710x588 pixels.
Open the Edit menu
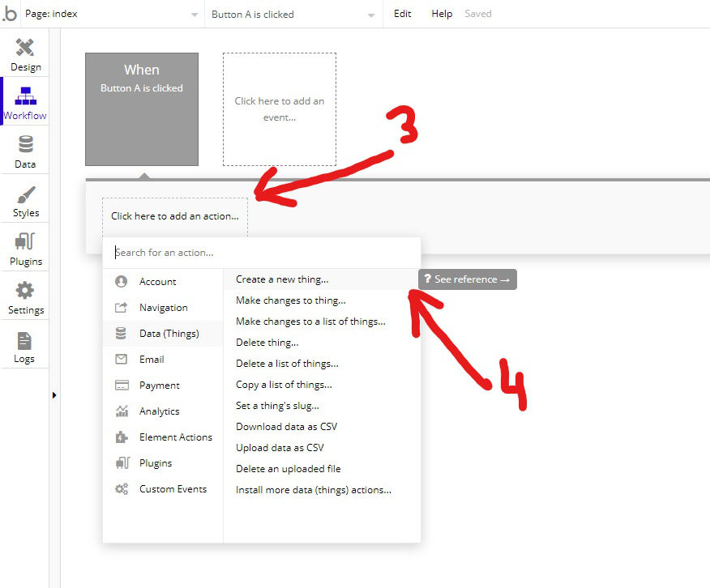[402, 13]
